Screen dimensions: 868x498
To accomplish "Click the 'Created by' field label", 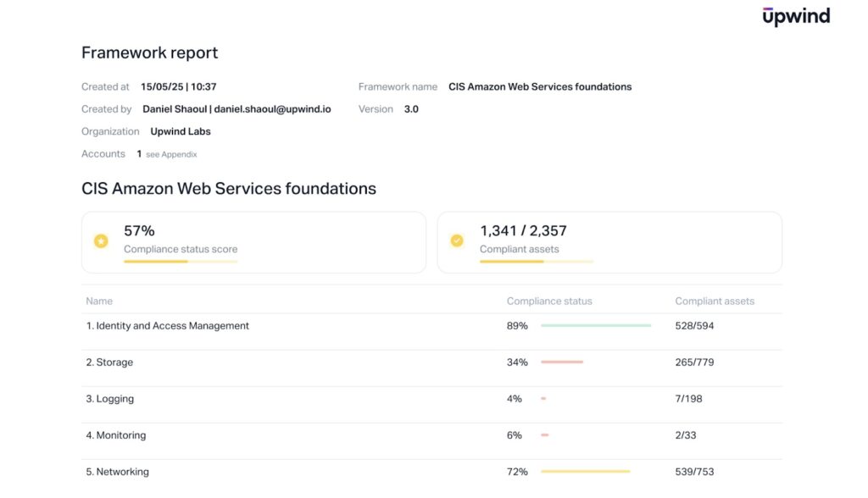I will click(106, 109).
